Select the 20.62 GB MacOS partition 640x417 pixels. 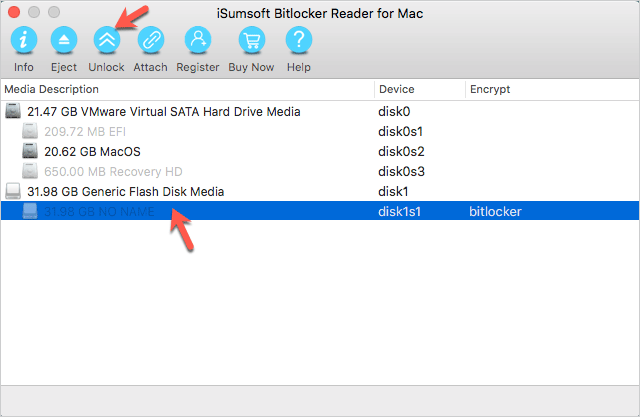92,152
